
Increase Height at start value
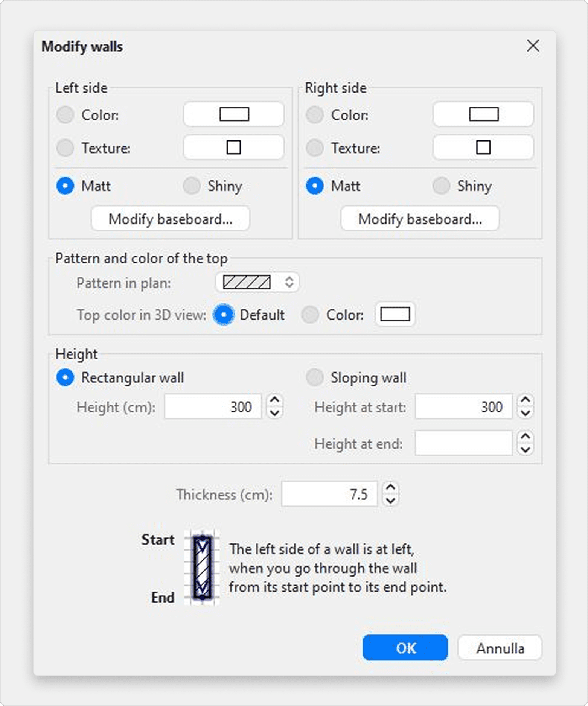(526, 400)
